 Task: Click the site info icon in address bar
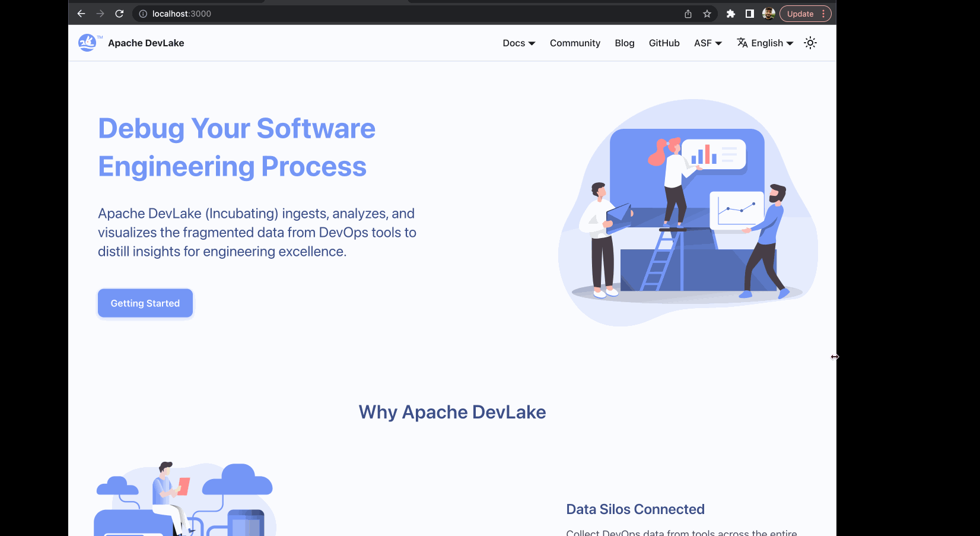click(x=143, y=14)
